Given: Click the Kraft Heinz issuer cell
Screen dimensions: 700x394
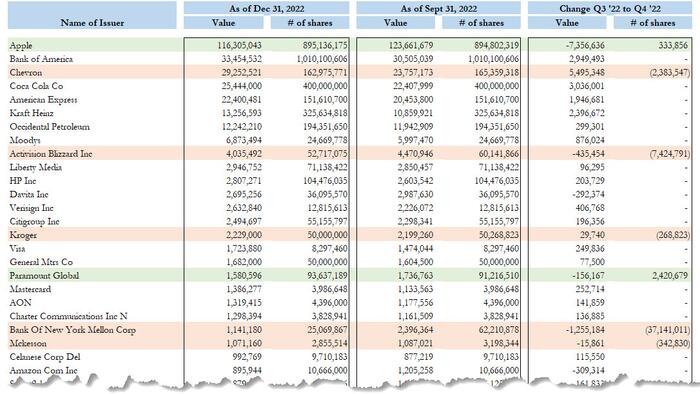Looking at the screenshot, I should click(31, 113).
